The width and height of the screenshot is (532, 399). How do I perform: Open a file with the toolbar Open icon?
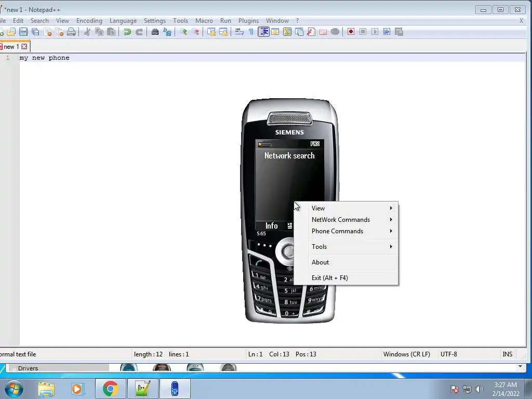[11, 32]
